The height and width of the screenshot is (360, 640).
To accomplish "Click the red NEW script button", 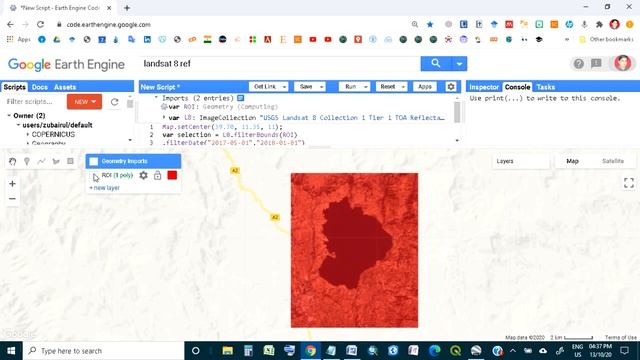I will [x=84, y=102].
